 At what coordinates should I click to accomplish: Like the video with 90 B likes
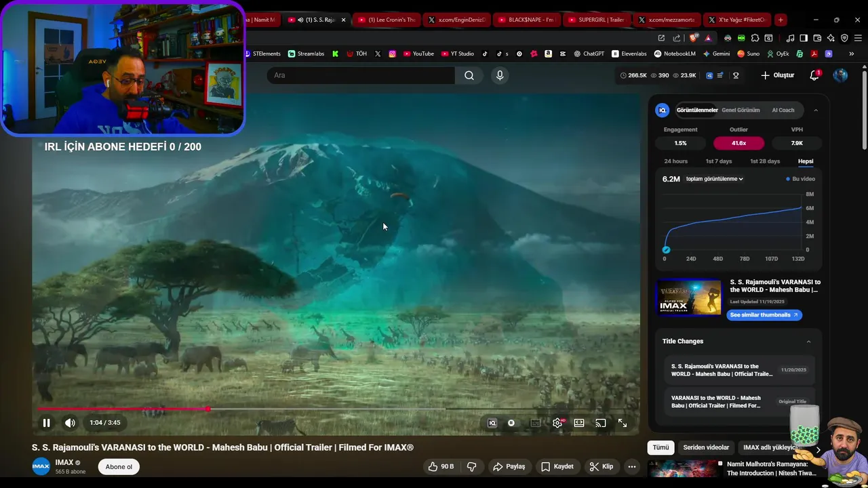point(441,466)
